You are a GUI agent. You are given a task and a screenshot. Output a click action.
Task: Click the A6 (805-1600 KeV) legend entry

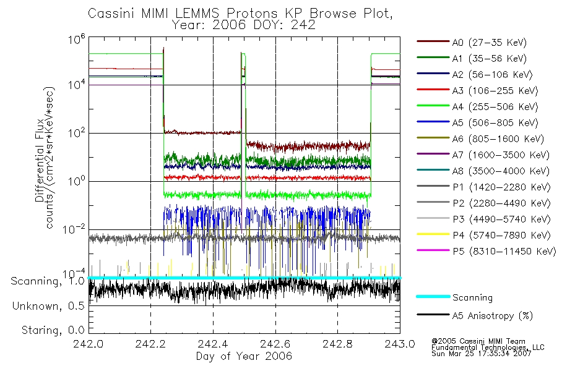(480, 139)
